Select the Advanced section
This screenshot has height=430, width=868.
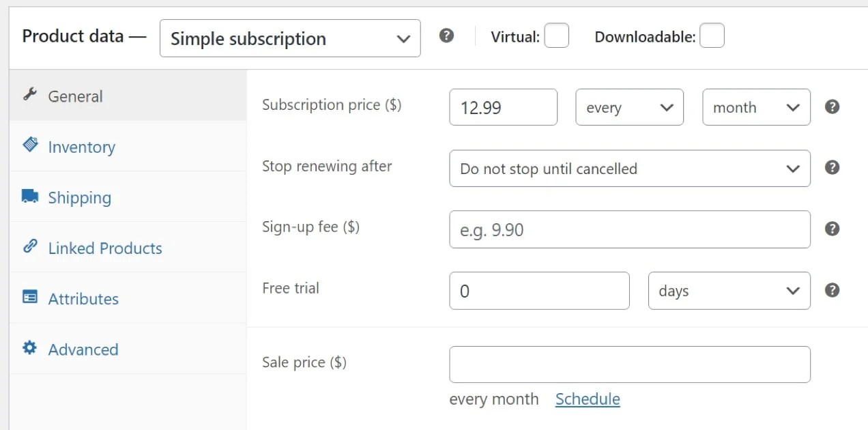tap(83, 348)
